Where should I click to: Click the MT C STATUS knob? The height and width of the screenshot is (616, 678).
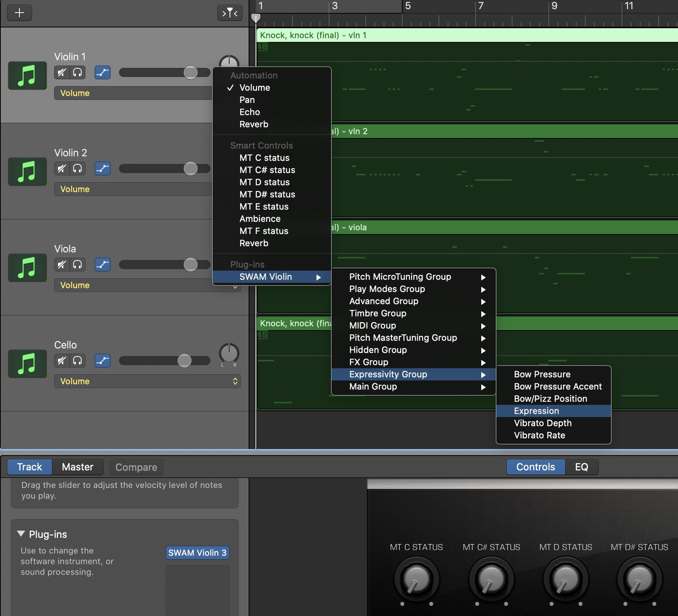[x=416, y=579]
